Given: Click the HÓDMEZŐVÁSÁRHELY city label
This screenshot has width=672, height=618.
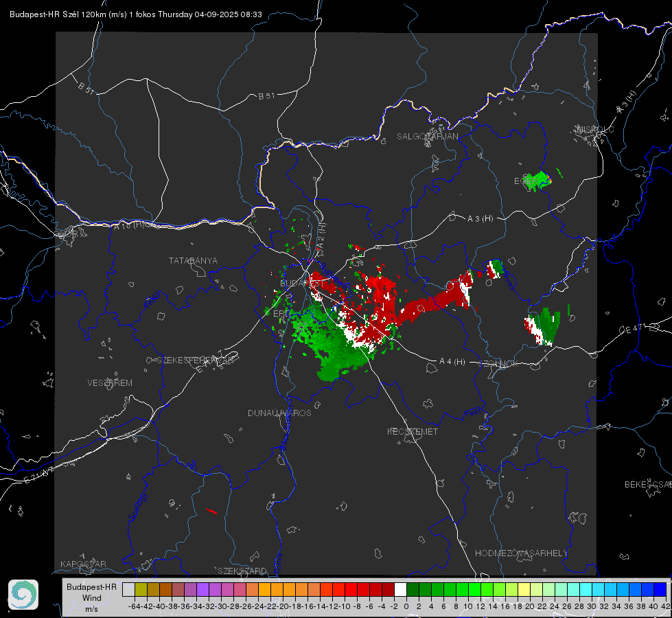Looking at the screenshot, I should coord(521,553).
